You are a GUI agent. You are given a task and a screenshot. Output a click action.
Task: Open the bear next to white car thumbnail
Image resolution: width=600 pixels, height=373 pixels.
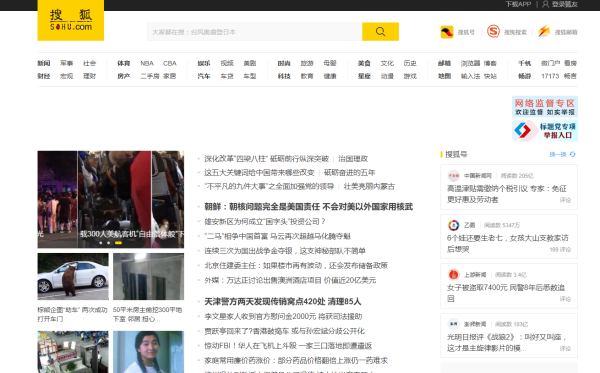(x=73, y=277)
